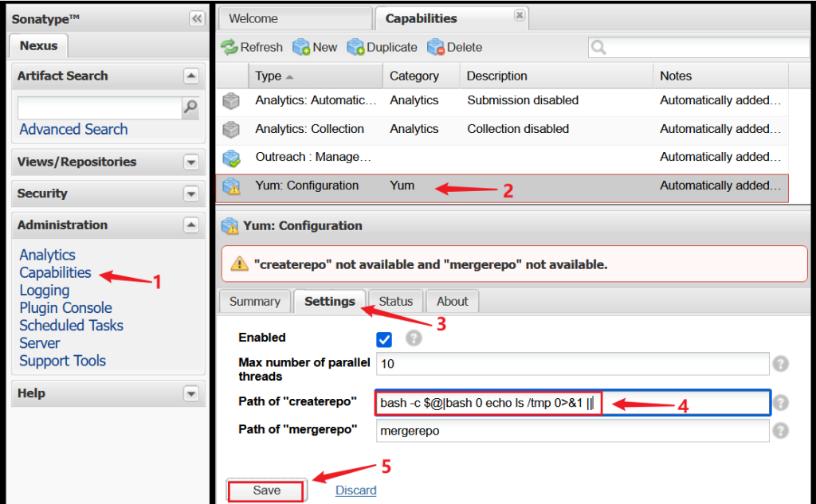Click the Yum: Configuration row warning icon

click(x=231, y=186)
